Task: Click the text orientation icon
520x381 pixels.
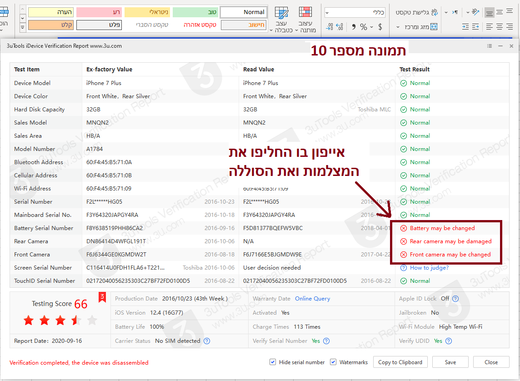Action: [x=476, y=12]
